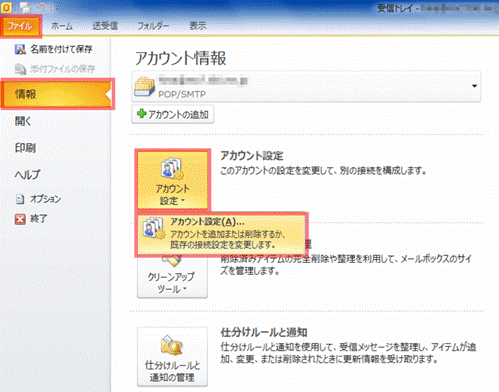
Task: Open the 開く section
Action: point(23,121)
